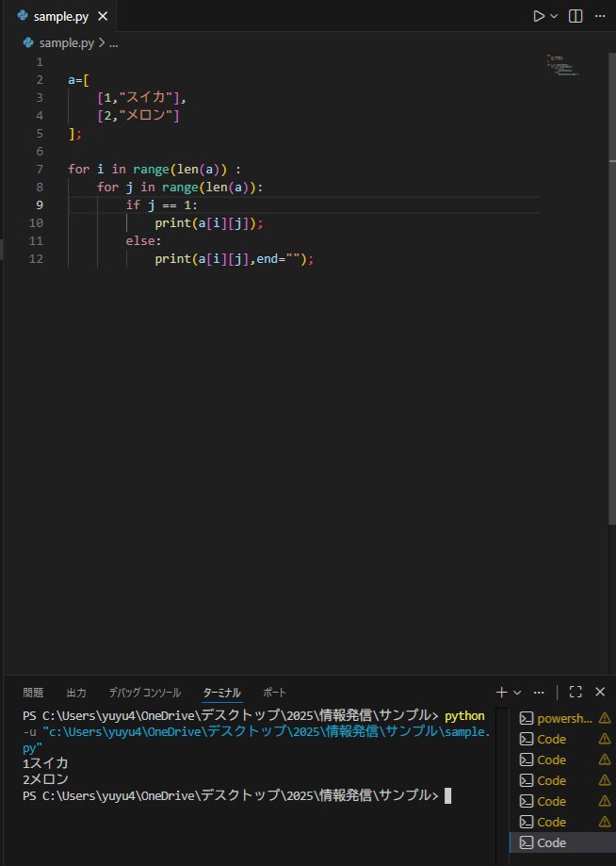
Task: Open the terminal launch profile dropdown
Action: tap(517, 692)
